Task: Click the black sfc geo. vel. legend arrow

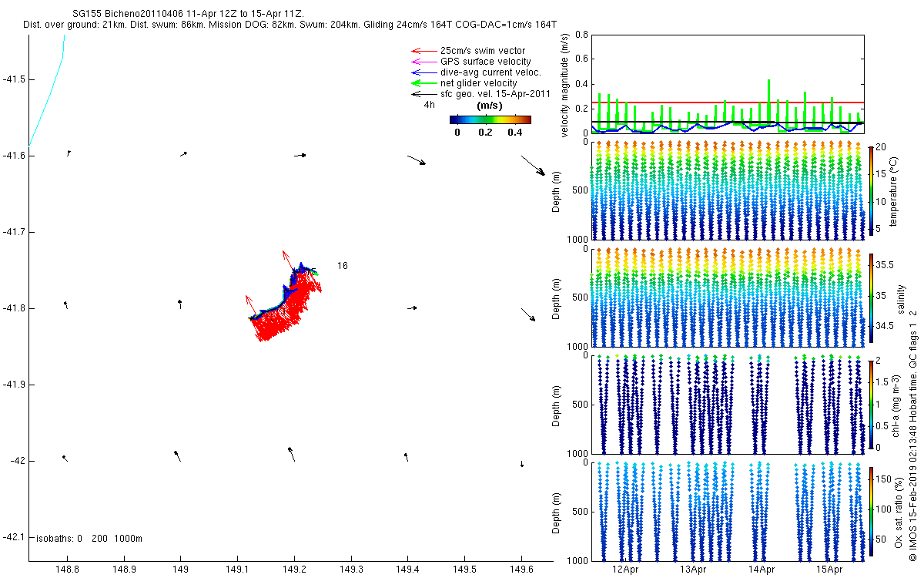Action: tap(423, 93)
